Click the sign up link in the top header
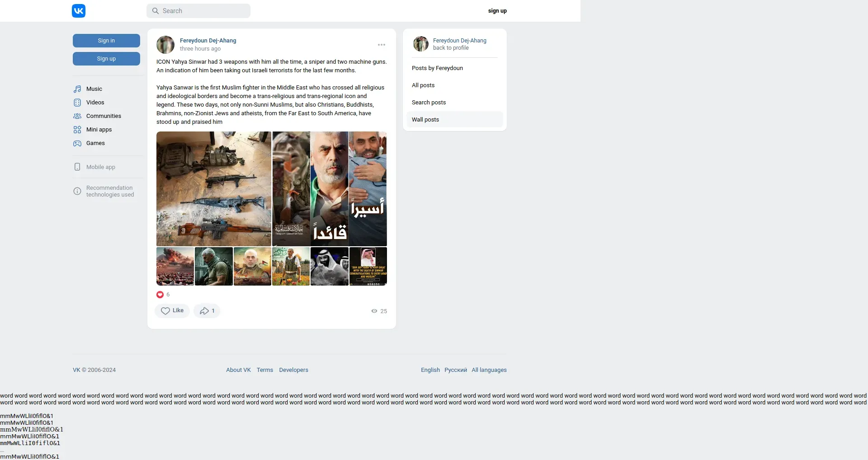 (497, 11)
